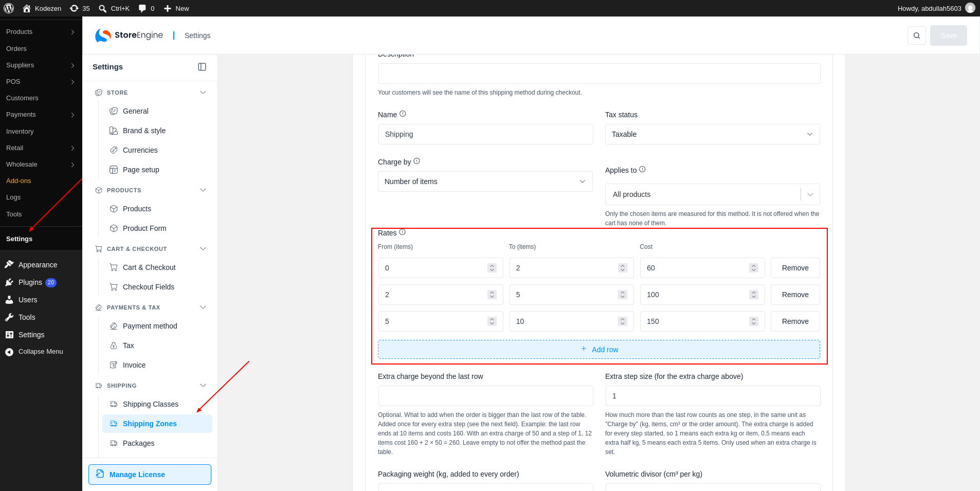This screenshot has width=980, height=491.
Task: Click the Manage License button
Action: click(150, 475)
